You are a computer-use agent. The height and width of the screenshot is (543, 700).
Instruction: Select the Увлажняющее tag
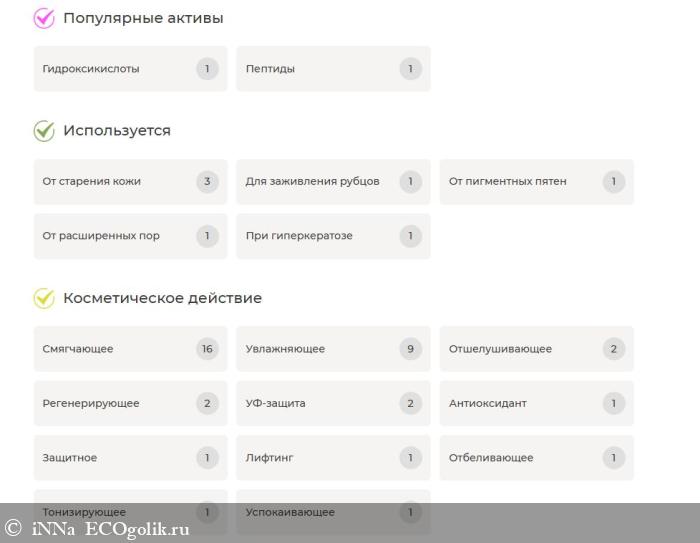(333, 349)
